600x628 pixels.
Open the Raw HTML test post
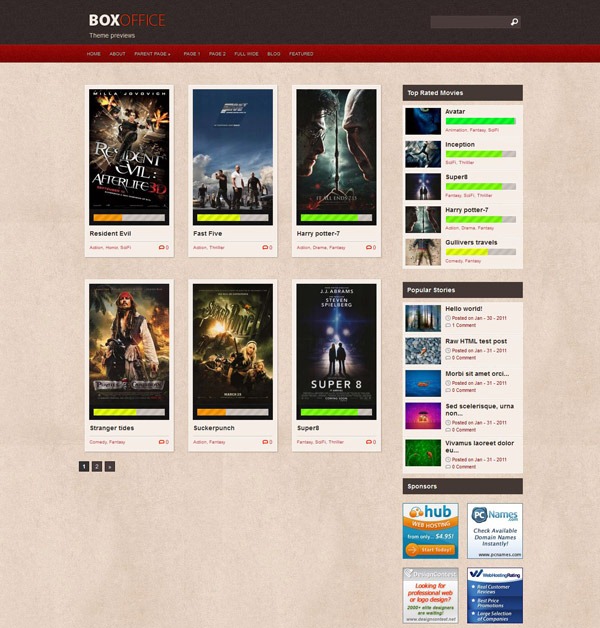click(476, 341)
